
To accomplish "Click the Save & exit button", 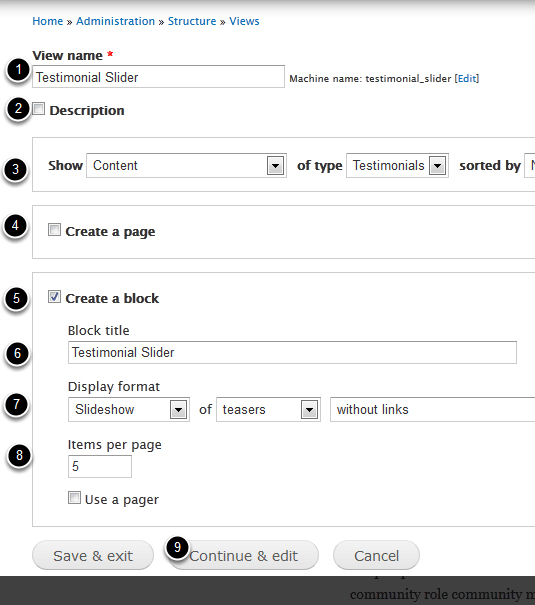I will 93,555.
